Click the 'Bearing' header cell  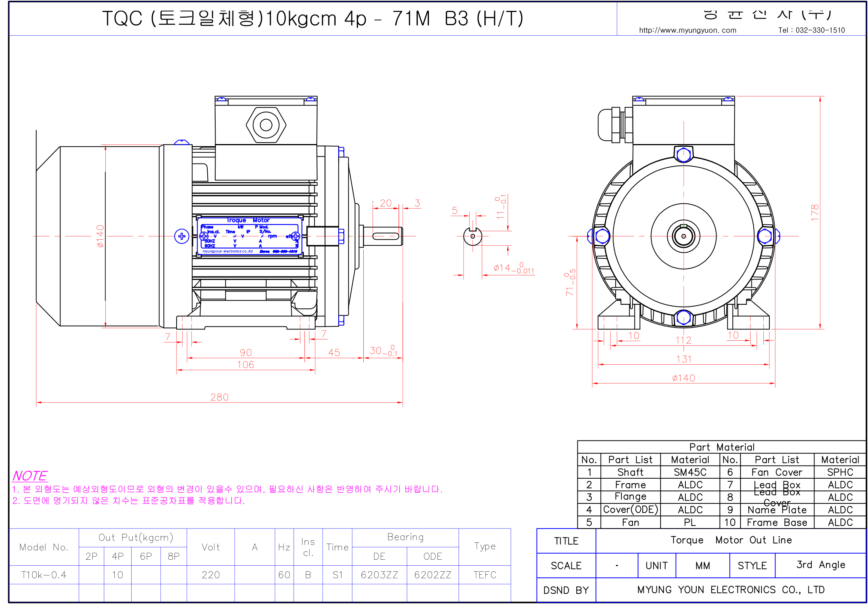click(405, 537)
